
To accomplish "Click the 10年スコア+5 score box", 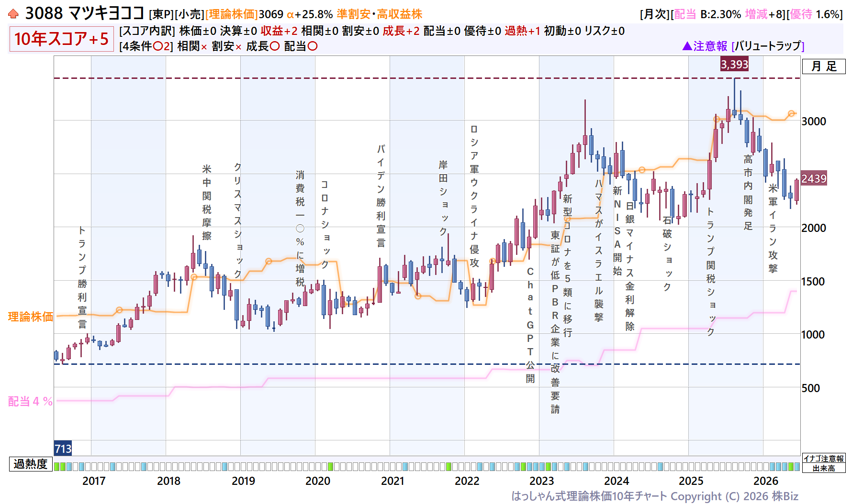I will [61, 39].
